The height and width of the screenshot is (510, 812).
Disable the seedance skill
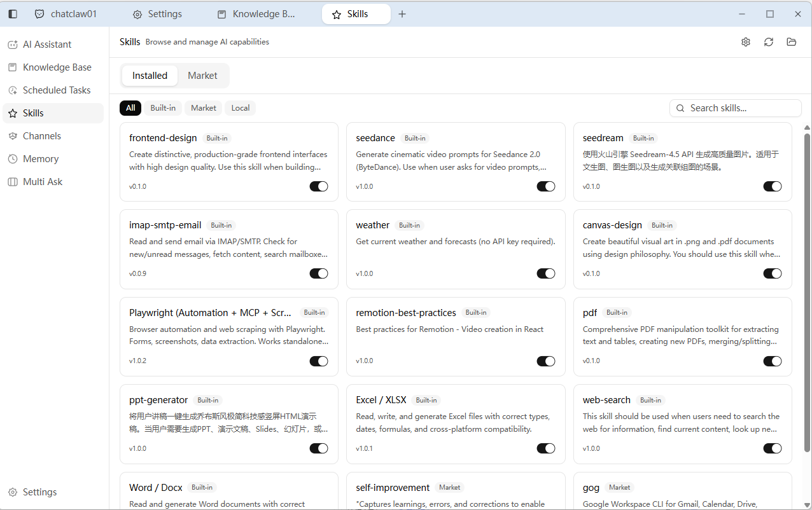[546, 186]
